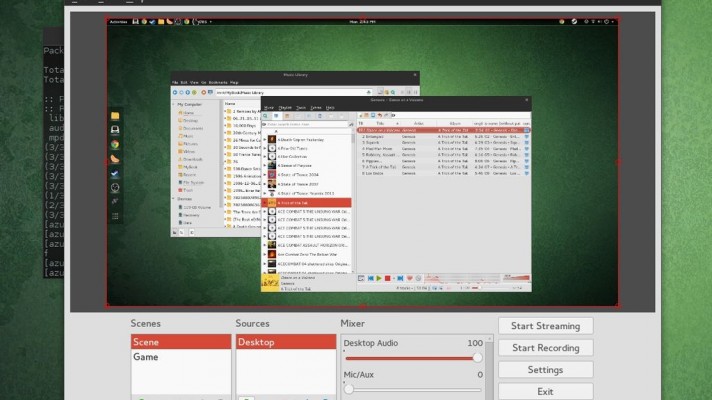Click search field in music player library
The width and height of the screenshot is (712, 400).
click(x=304, y=124)
